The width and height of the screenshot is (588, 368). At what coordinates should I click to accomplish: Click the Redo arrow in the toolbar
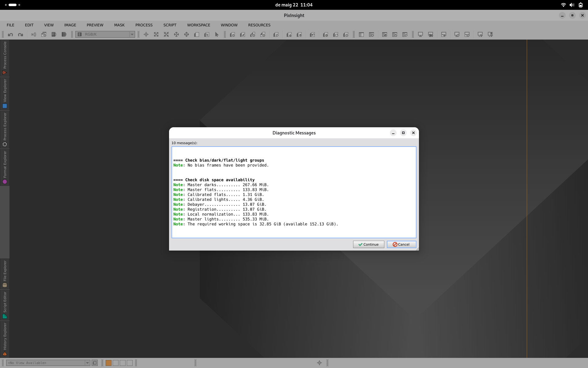pos(21,35)
